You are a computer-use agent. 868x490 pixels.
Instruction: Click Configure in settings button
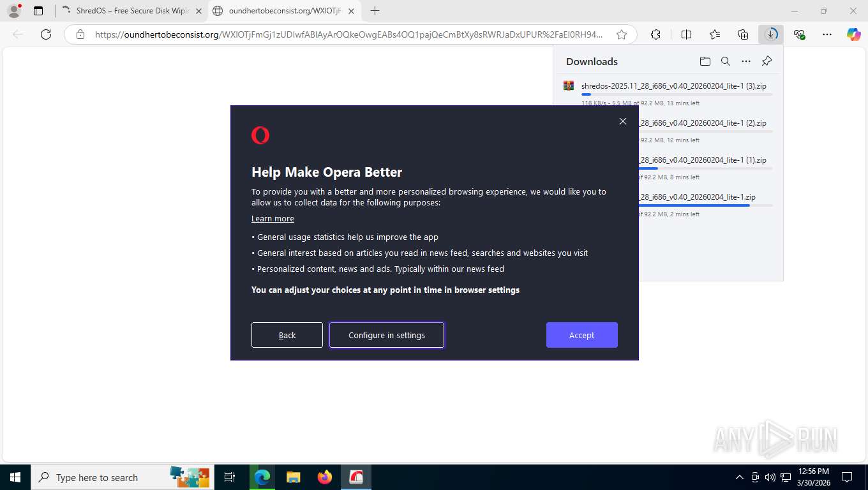[x=387, y=335]
